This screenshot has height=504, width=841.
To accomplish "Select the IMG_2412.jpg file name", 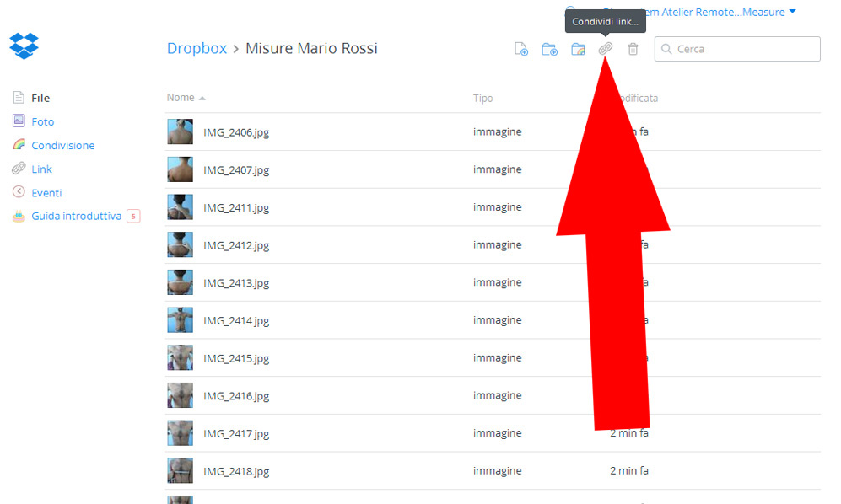I will point(236,245).
